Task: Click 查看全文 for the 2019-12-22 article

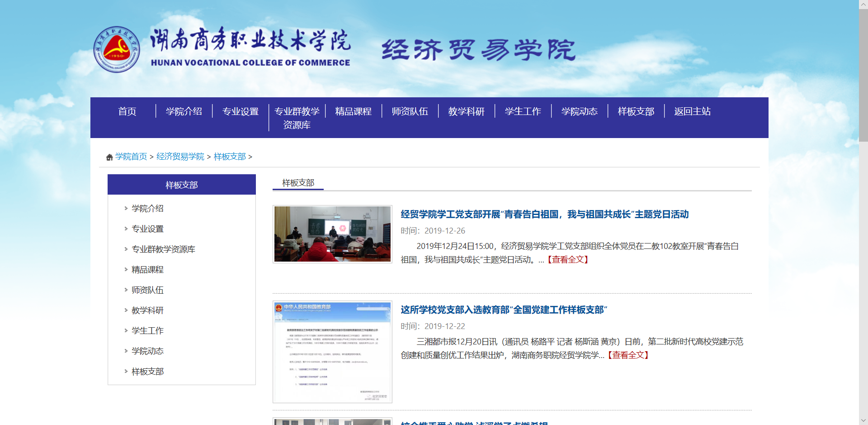Action: [x=628, y=355]
